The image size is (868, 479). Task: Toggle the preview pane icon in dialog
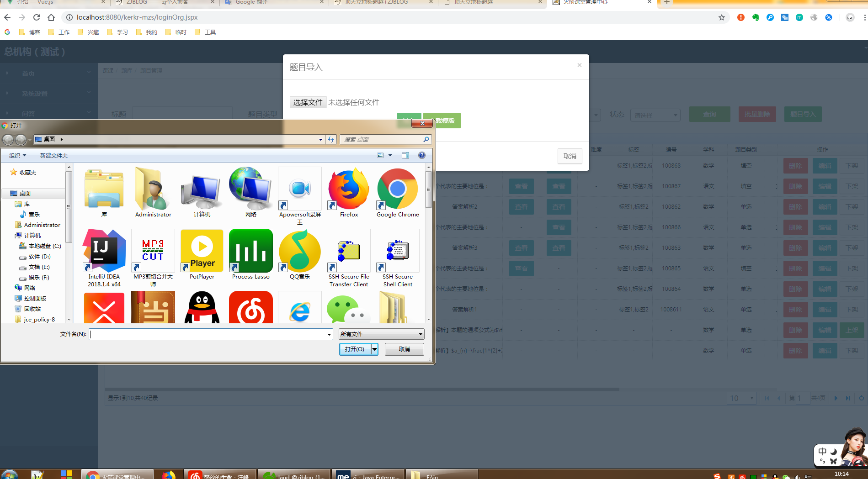point(405,155)
